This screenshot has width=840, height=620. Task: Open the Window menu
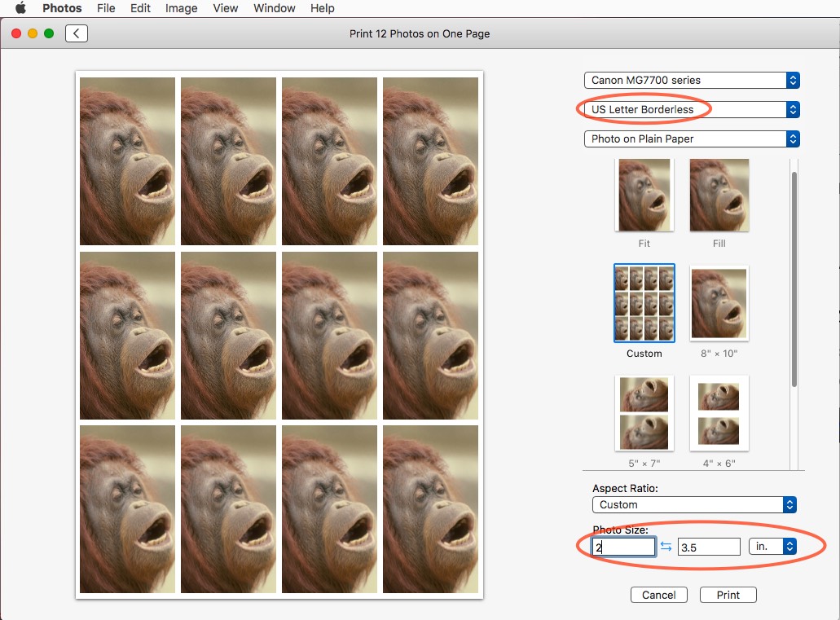click(275, 8)
